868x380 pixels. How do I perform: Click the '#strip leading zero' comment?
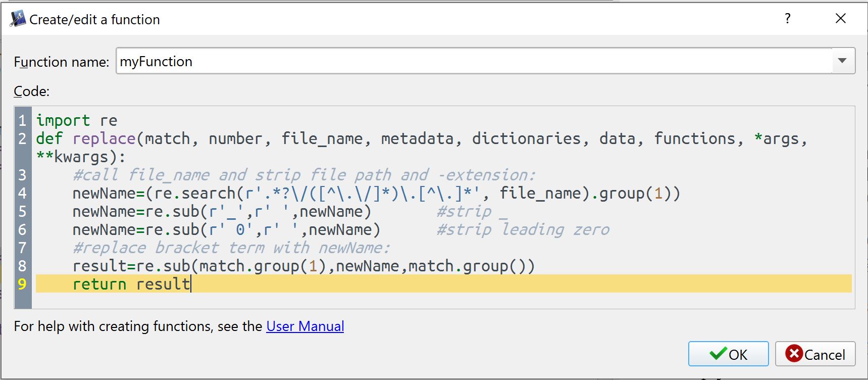tap(523, 230)
